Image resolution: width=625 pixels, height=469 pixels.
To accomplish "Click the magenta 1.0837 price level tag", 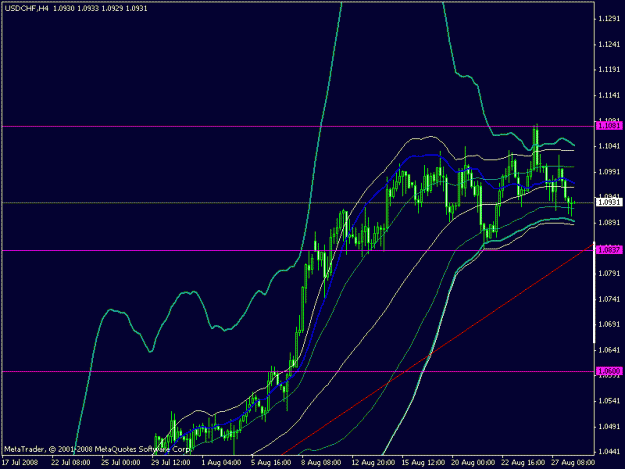I will click(x=609, y=250).
